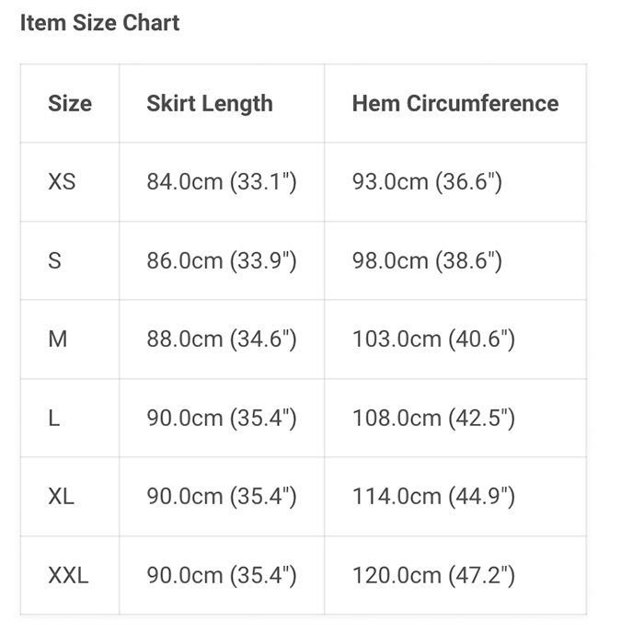Click the XXL size cell

click(68, 575)
